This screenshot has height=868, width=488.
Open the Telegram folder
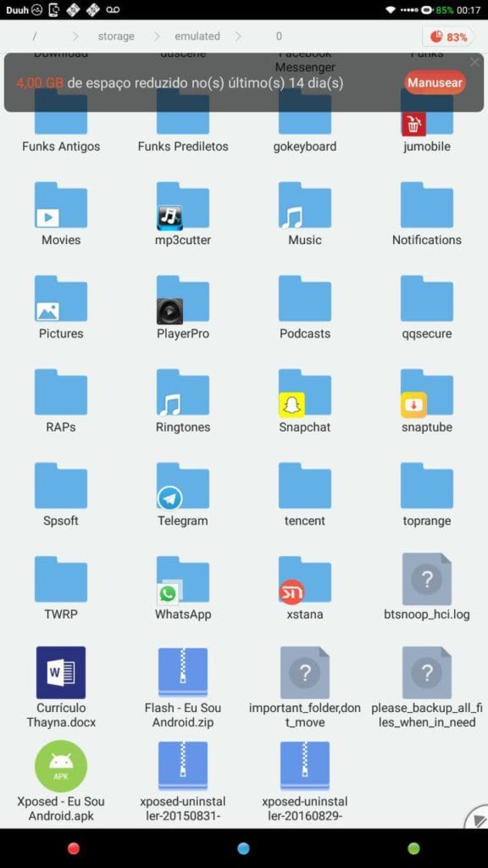(x=183, y=496)
